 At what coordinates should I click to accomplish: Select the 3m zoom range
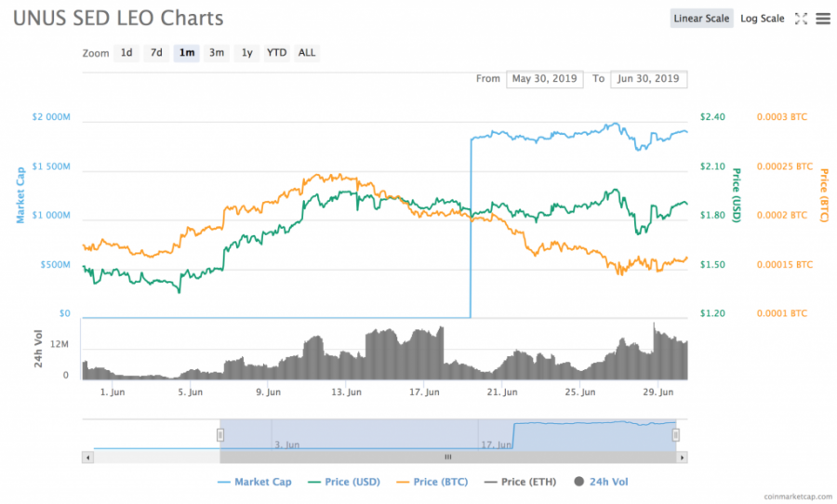click(x=216, y=53)
